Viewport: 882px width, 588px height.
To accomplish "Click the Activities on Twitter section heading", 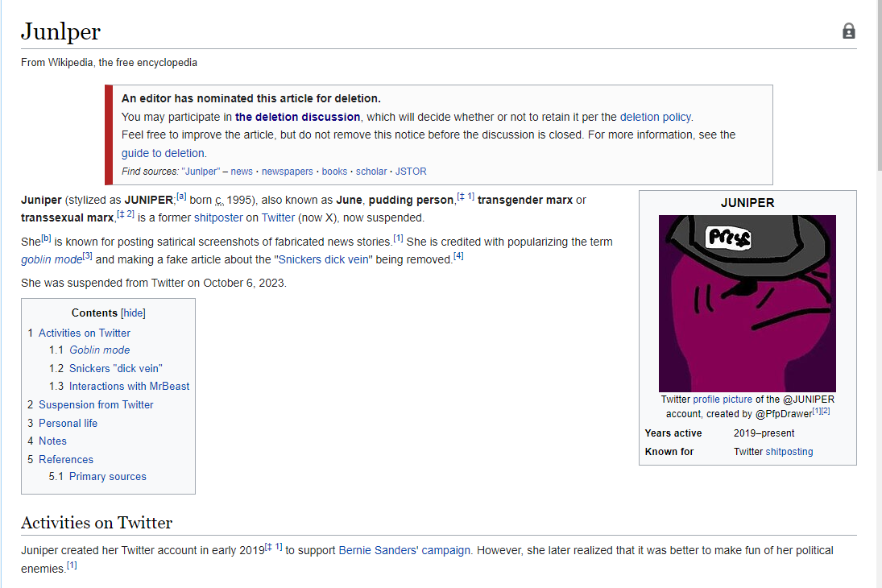I will pos(97,523).
